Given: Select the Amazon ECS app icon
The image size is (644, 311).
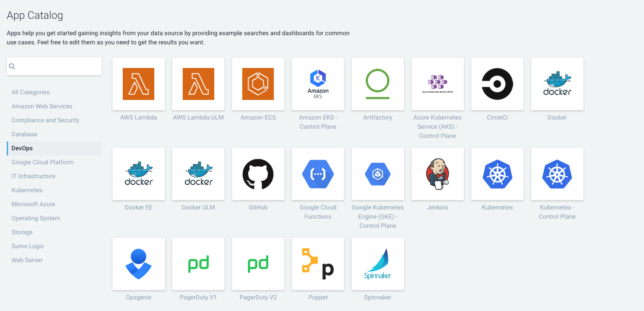Looking at the screenshot, I should point(258,84).
